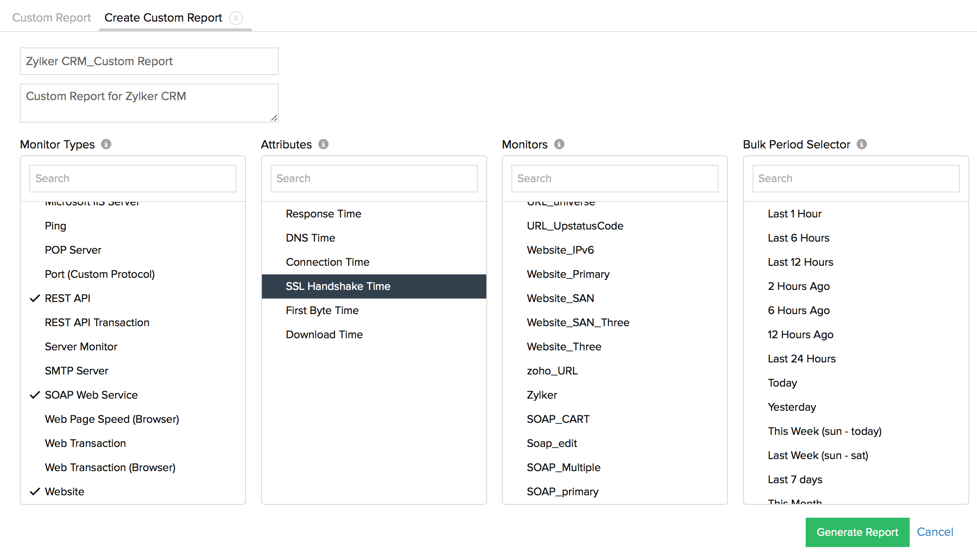This screenshot has width=977, height=560.
Task: Switch to the Custom Report tab
Action: point(51,18)
